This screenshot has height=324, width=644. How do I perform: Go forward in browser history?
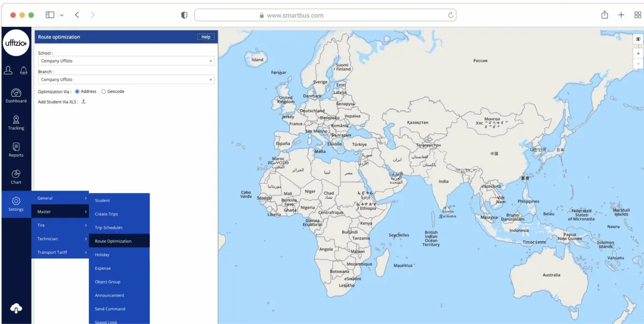(93, 15)
